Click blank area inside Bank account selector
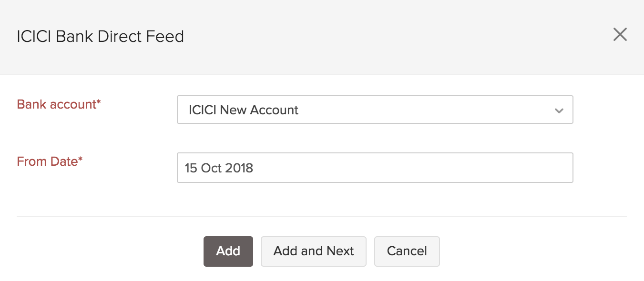Viewport: 644px width, 281px height. (429, 110)
